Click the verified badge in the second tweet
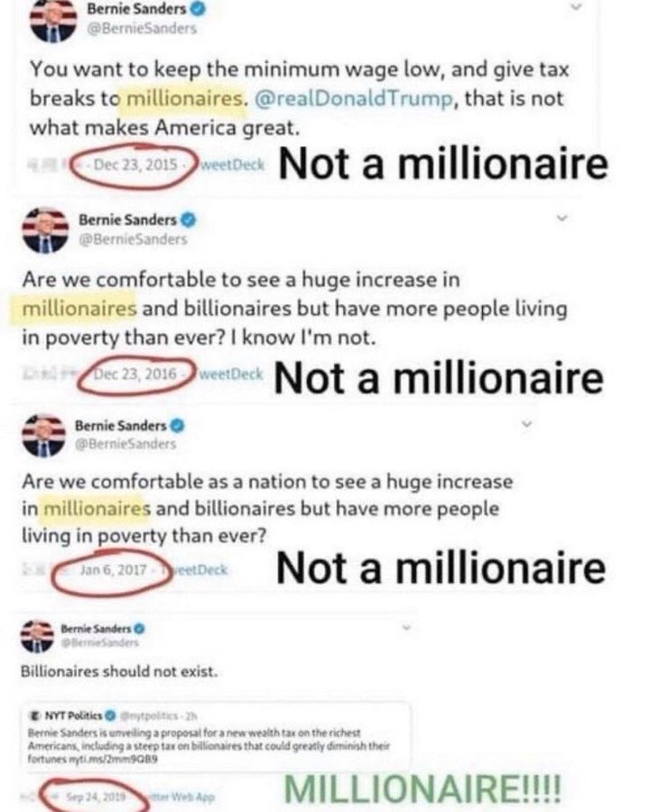The width and height of the screenshot is (659, 812). click(x=190, y=220)
